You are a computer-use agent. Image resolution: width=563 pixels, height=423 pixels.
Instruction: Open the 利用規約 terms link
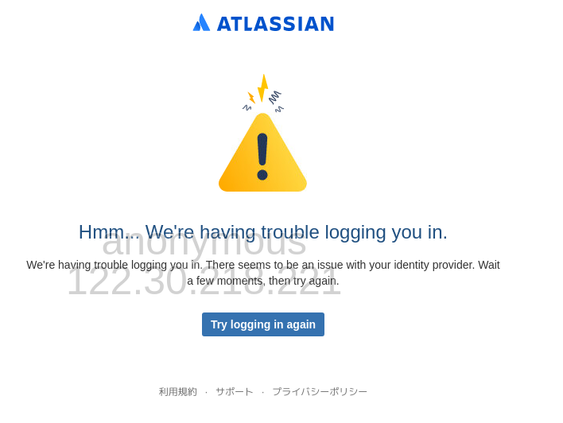point(178,391)
